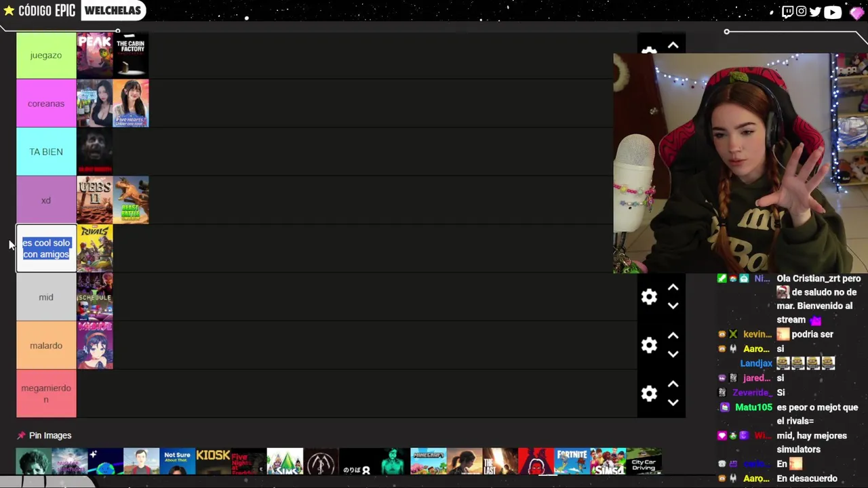The height and width of the screenshot is (488, 868).
Task: Select the Minecraft image
Action: pos(429,461)
